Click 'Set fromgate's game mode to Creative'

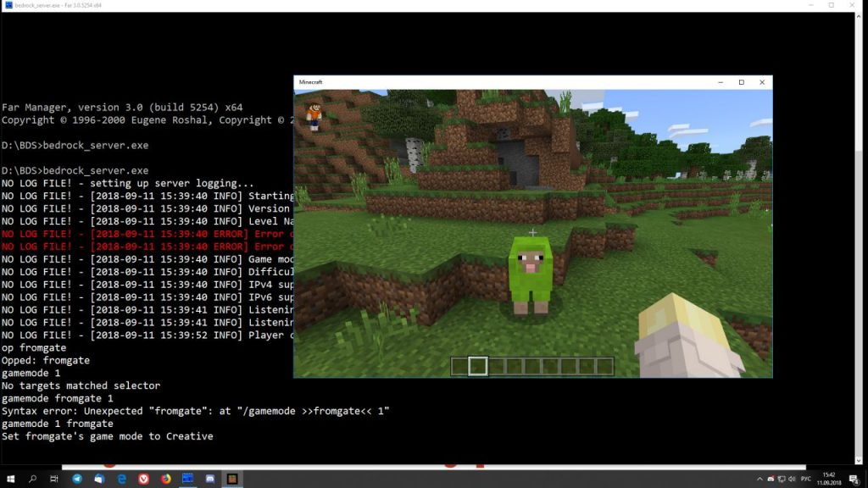108,436
